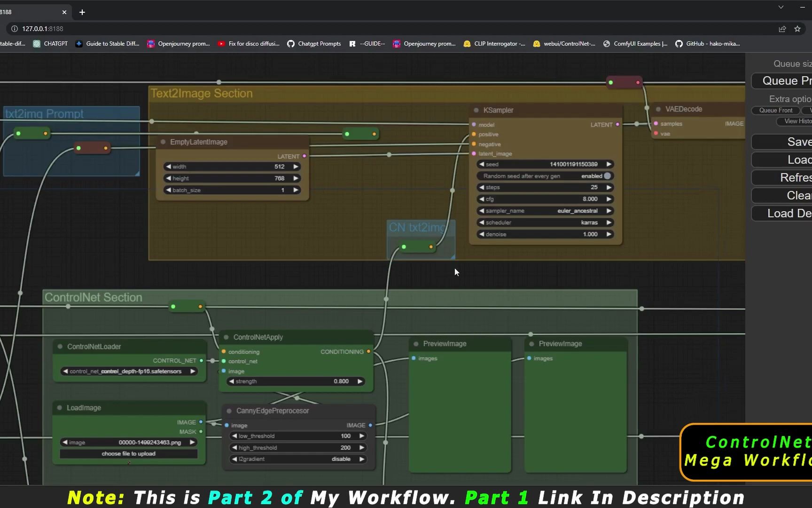Click the Load workflow button
Screen dimensions: 812x508
point(782,160)
